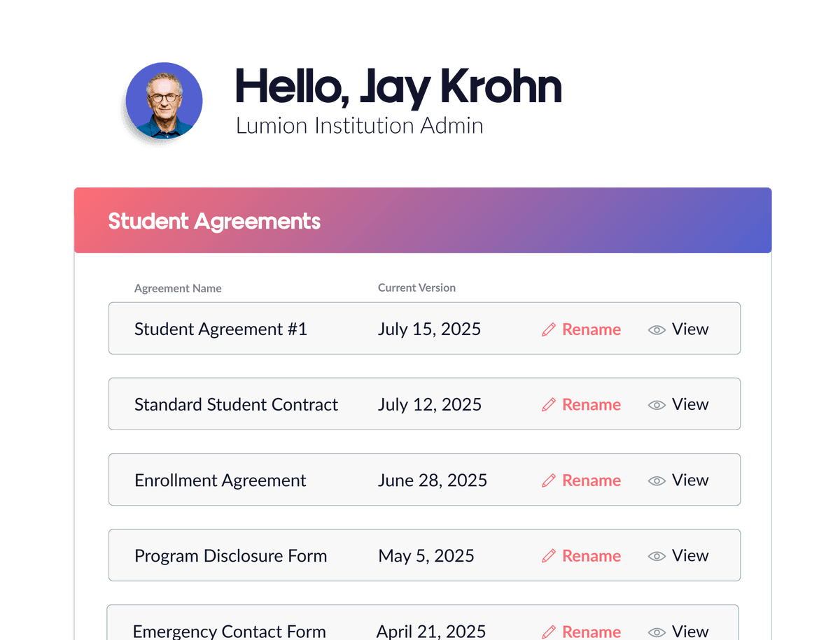
Task: Rename the Enrollment Agreement
Action: point(591,481)
